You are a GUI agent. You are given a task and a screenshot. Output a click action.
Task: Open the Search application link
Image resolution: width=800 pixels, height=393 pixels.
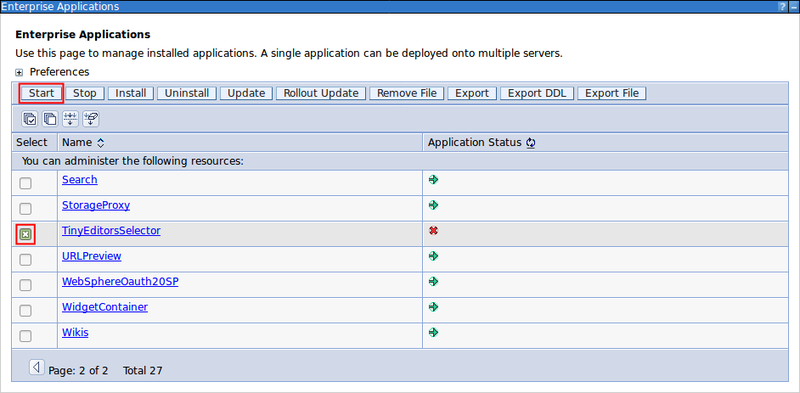click(80, 180)
